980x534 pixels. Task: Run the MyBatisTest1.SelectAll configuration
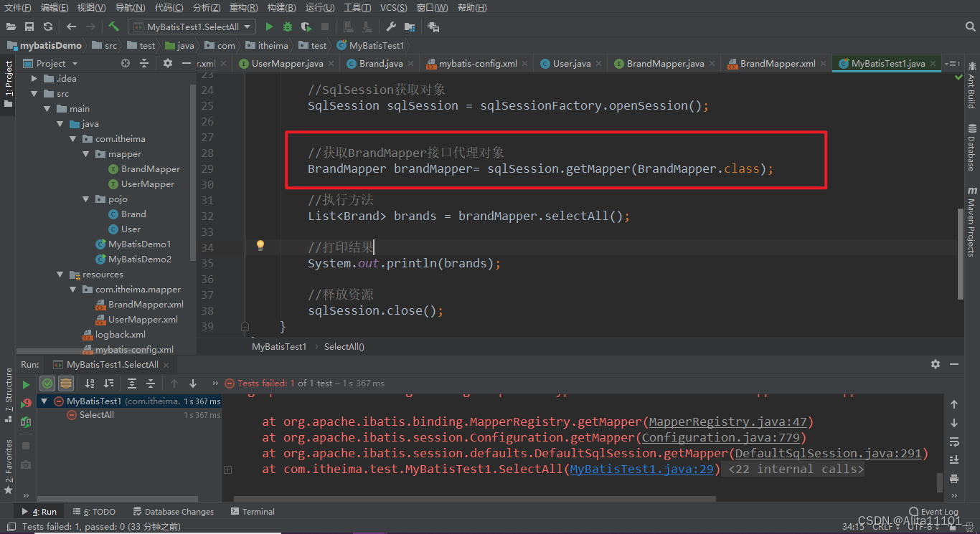pyautogui.click(x=269, y=27)
